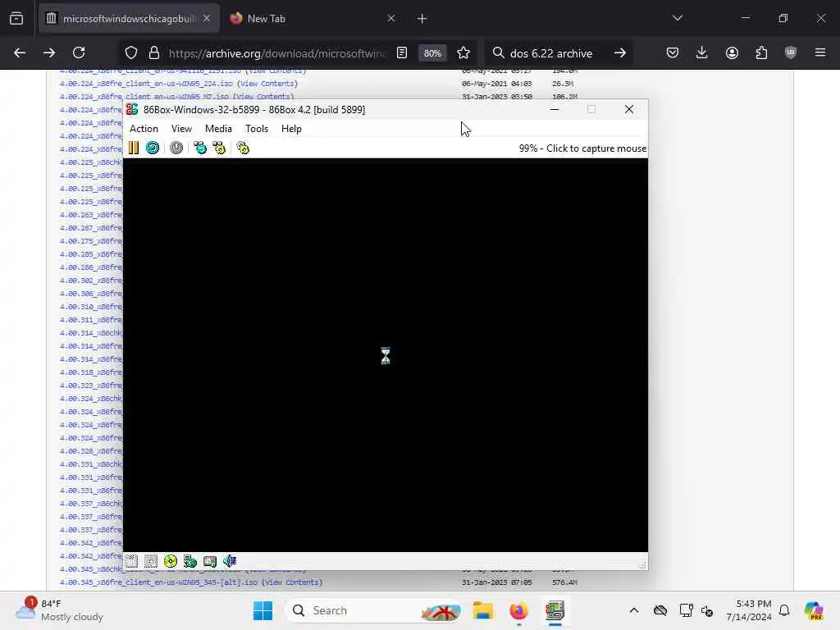840x630 pixels.
Task: Click second floppy drive status icon
Action: pyautogui.click(x=151, y=561)
